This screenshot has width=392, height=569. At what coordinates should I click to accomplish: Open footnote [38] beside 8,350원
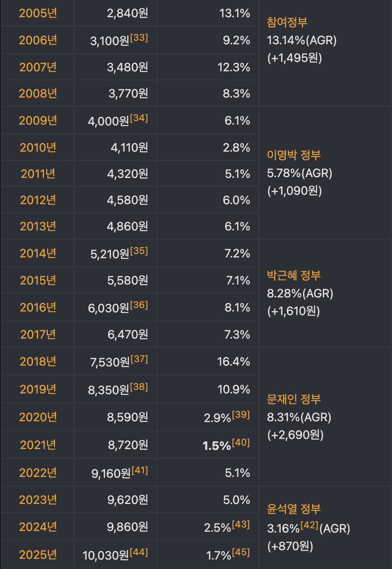coord(139,387)
